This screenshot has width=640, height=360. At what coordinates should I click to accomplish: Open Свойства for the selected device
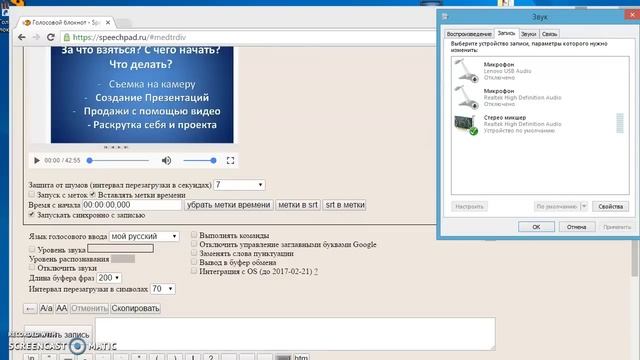(x=611, y=207)
